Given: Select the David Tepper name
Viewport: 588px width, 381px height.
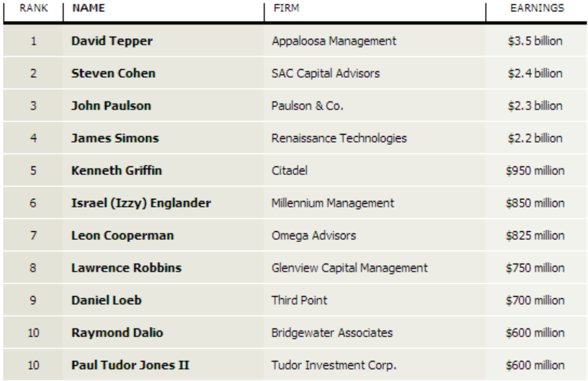Looking at the screenshot, I should [x=112, y=41].
